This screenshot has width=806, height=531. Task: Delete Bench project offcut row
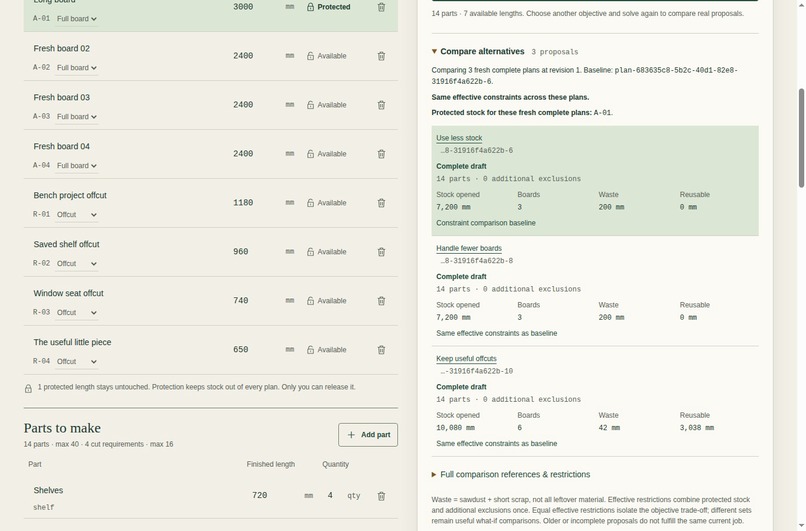click(381, 203)
